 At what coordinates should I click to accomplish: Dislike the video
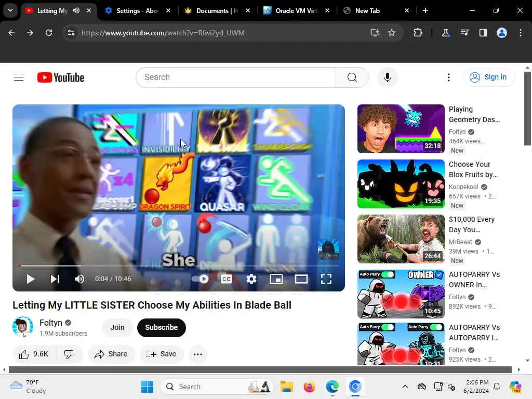coord(69,354)
